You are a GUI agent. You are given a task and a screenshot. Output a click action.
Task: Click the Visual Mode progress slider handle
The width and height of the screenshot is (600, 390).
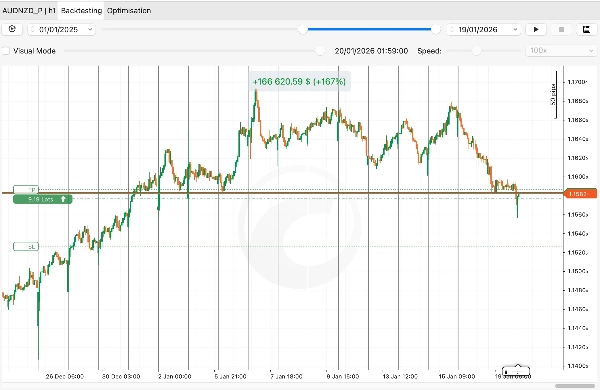coord(320,51)
